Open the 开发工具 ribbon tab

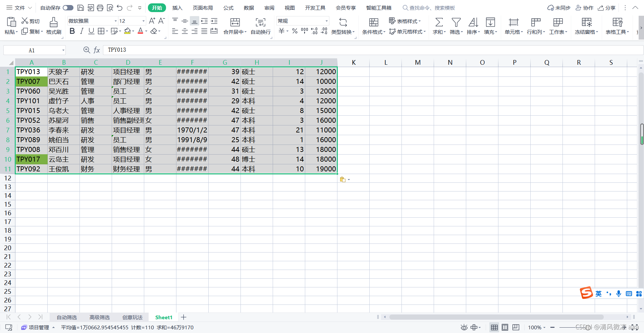315,8
